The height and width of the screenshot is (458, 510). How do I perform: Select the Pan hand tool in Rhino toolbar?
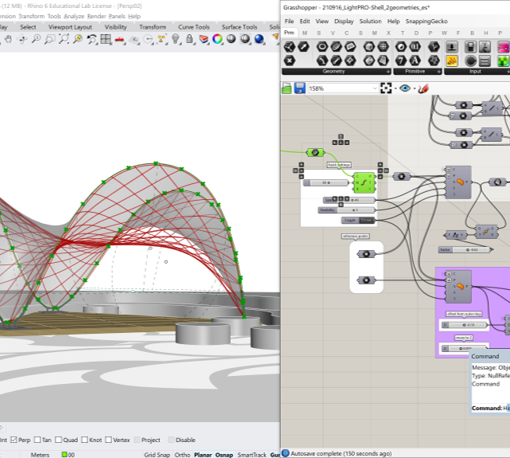coord(8,39)
